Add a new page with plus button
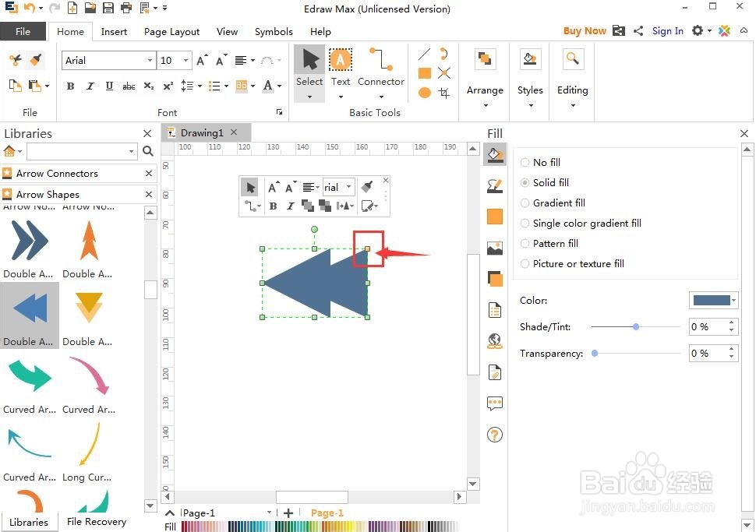The height and width of the screenshot is (532, 756). (x=288, y=513)
